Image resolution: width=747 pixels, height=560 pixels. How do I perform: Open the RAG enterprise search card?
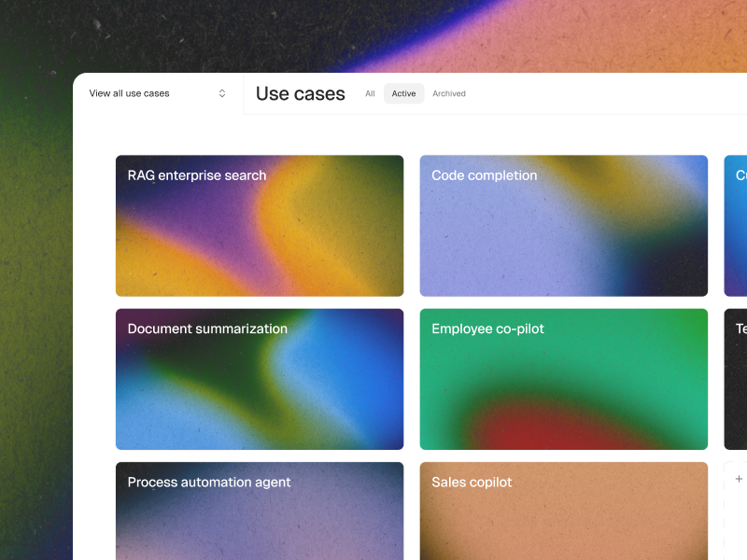(x=260, y=226)
